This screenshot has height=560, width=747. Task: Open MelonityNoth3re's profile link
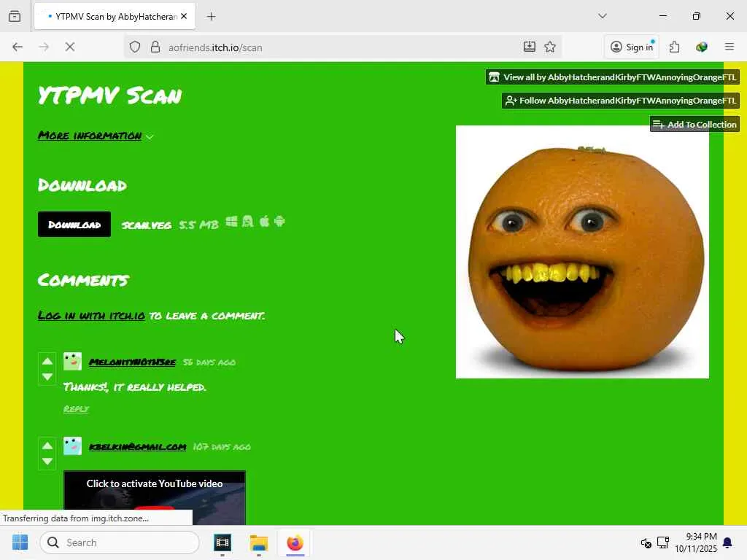[133, 362]
